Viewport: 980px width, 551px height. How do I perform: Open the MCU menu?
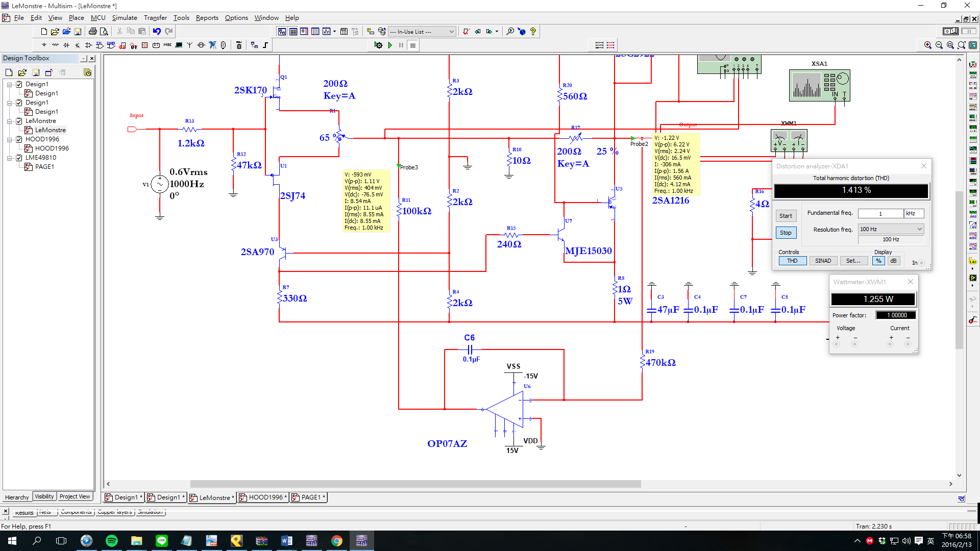pos(98,18)
